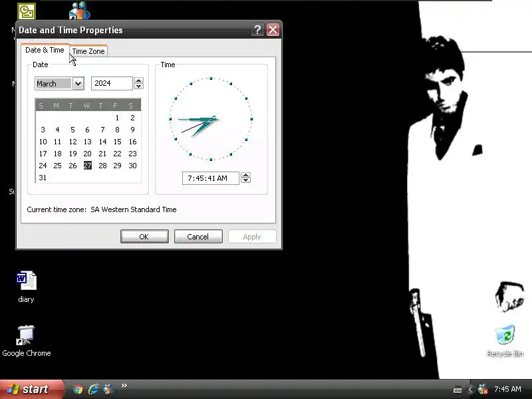This screenshot has width=532, height=399.
Task: Select day 31 in the calendar
Action: point(43,178)
